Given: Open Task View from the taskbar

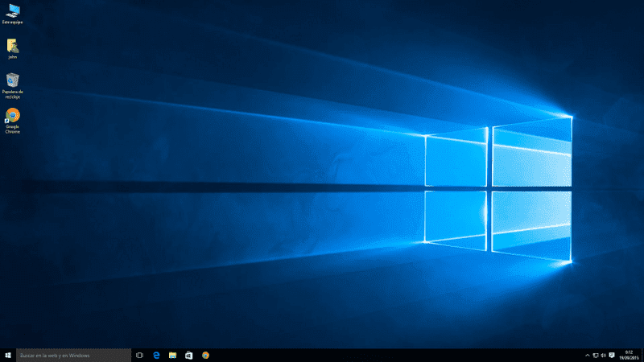Looking at the screenshot, I should 139,356.
